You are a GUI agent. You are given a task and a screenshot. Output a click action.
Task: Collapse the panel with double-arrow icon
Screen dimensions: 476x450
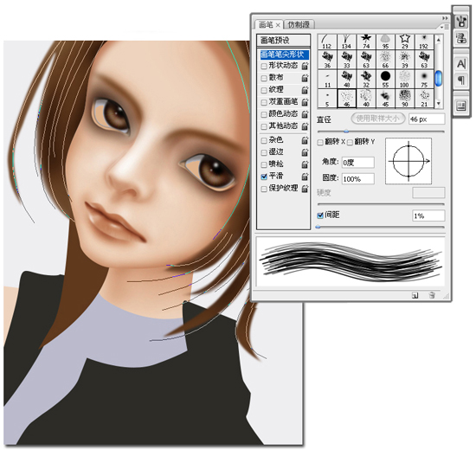tap(445, 18)
